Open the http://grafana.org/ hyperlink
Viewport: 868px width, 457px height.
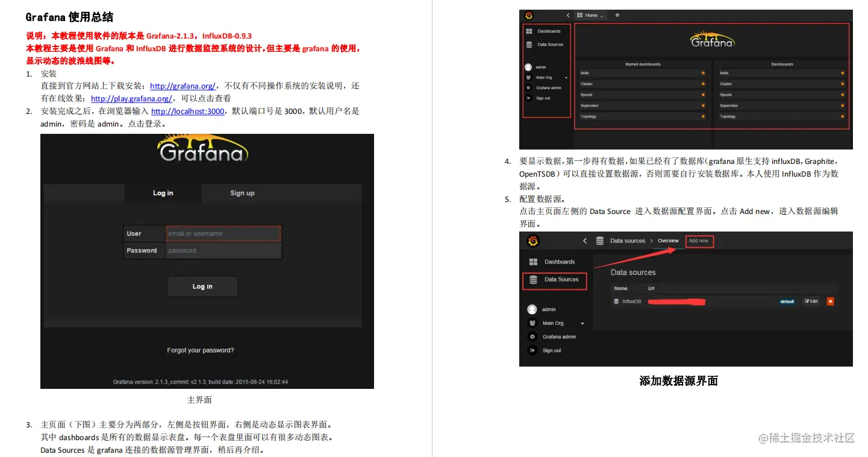pyautogui.click(x=183, y=85)
